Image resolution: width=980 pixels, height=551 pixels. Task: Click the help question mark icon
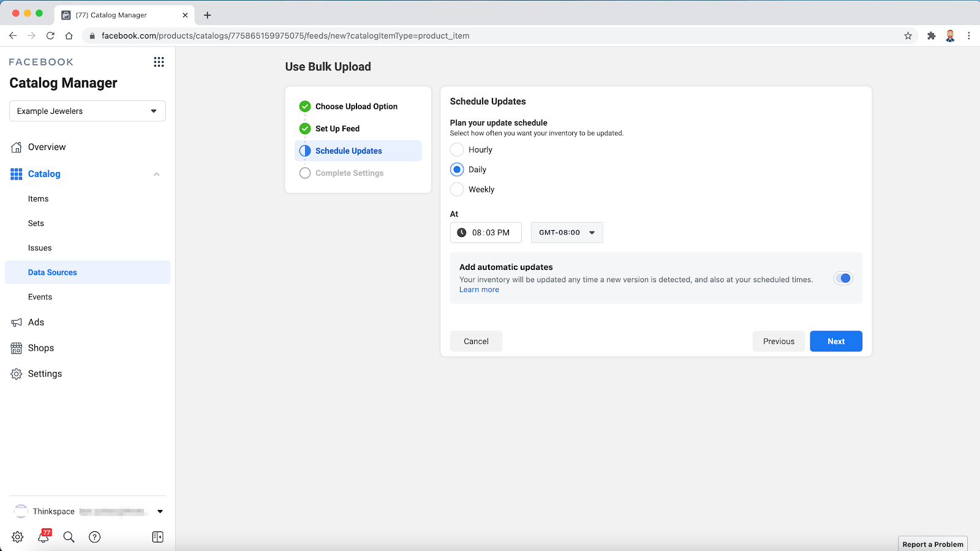pos(94,537)
